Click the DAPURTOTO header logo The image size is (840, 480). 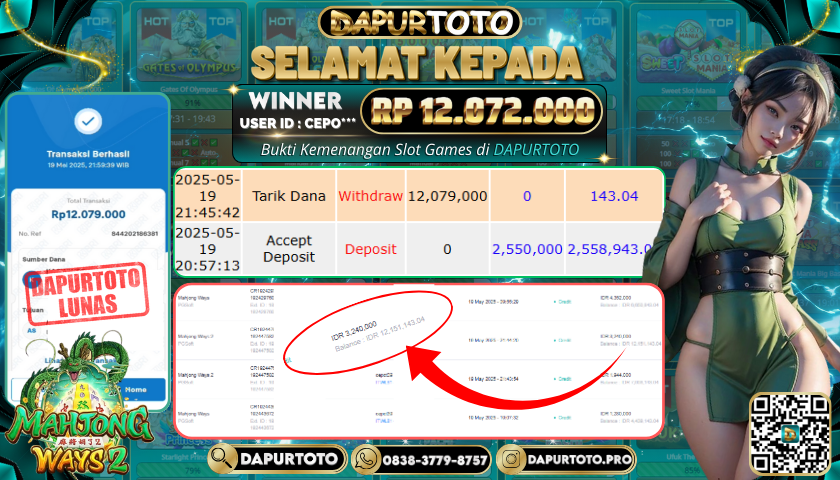click(420, 22)
